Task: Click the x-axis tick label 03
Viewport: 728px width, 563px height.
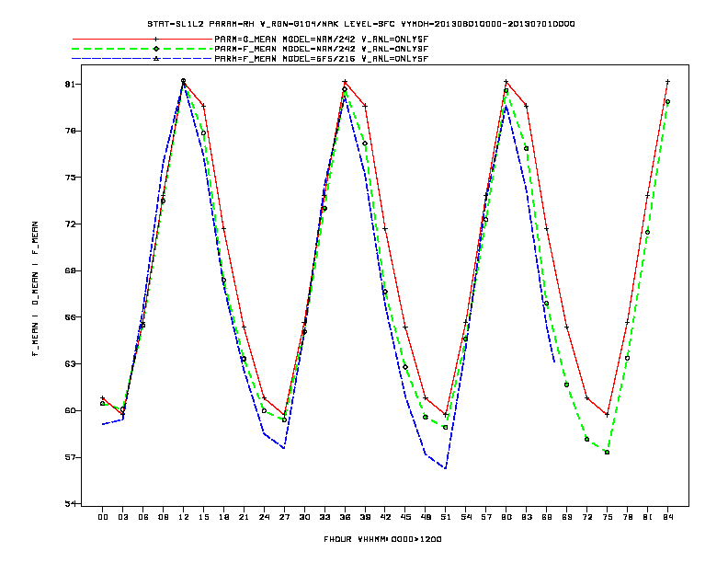Action: coord(122,517)
